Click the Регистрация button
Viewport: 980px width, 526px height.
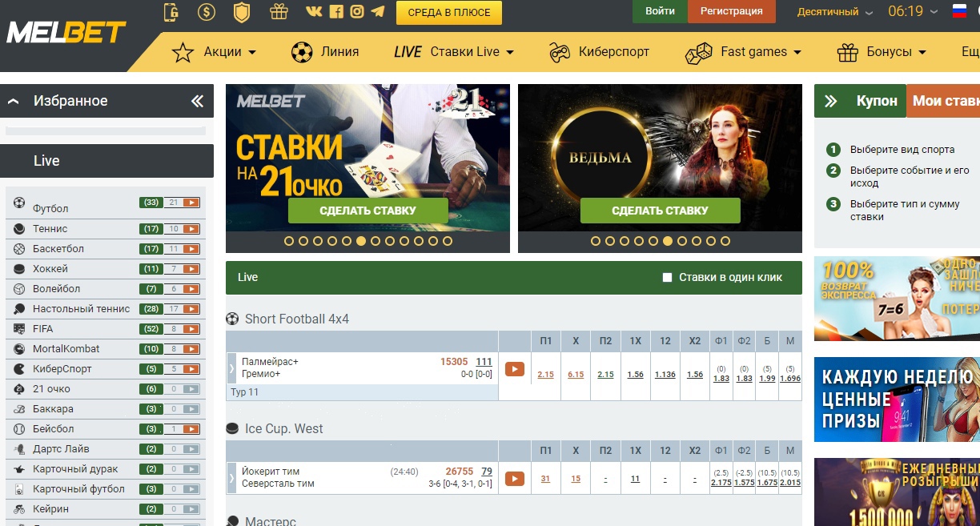click(x=731, y=11)
